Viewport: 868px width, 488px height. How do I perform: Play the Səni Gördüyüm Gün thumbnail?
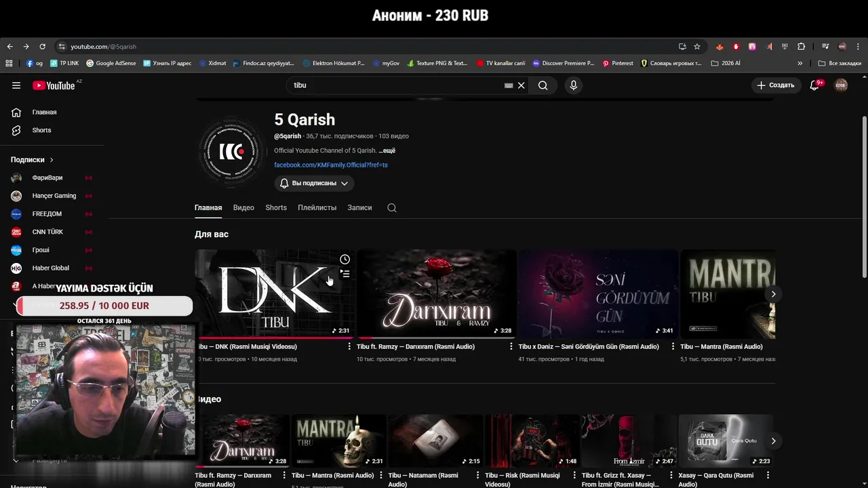598,294
